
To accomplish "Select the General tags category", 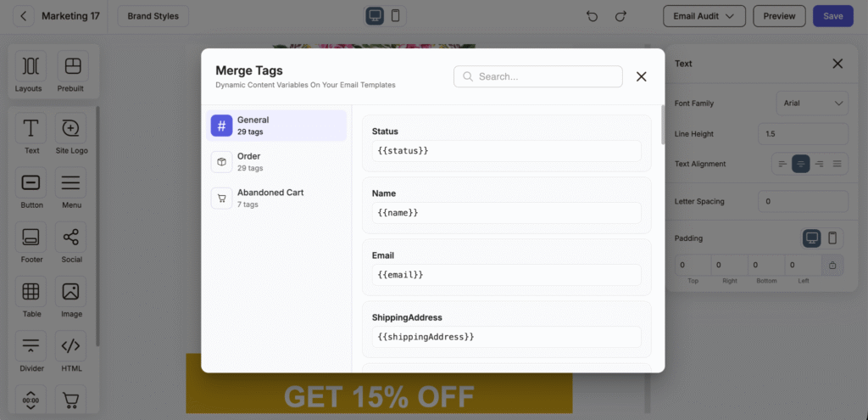I will 276,126.
